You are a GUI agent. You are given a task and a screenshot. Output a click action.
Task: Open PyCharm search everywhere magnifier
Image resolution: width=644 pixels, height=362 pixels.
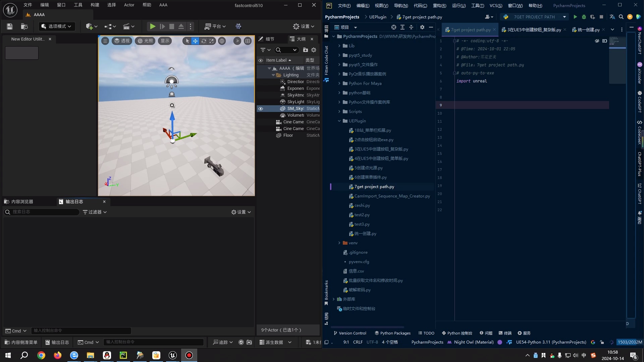click(621, 17)
